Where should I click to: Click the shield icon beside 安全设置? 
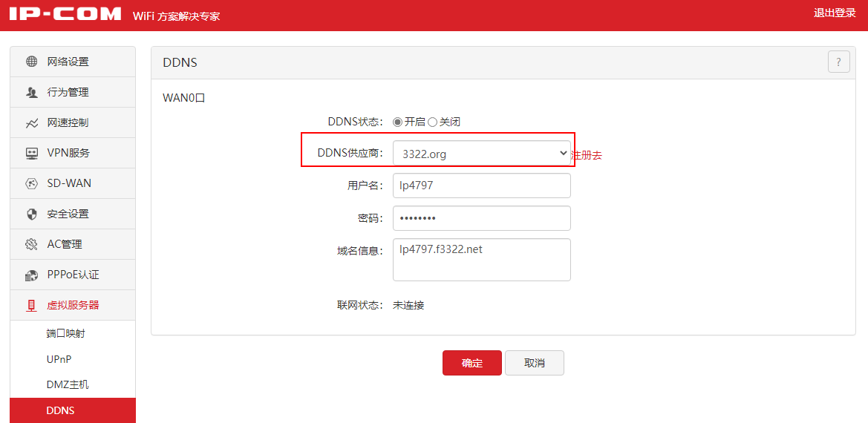(32, 214)
